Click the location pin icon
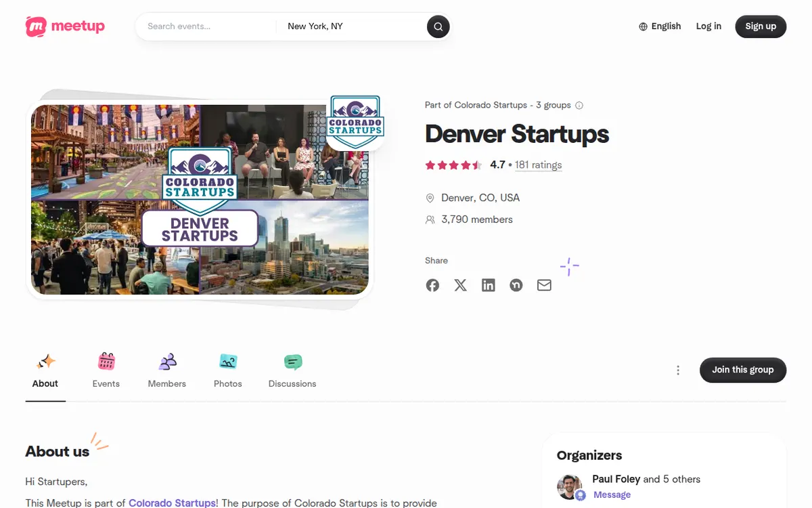This screenshot has width=812, height=508. click(x=430, y=198)
